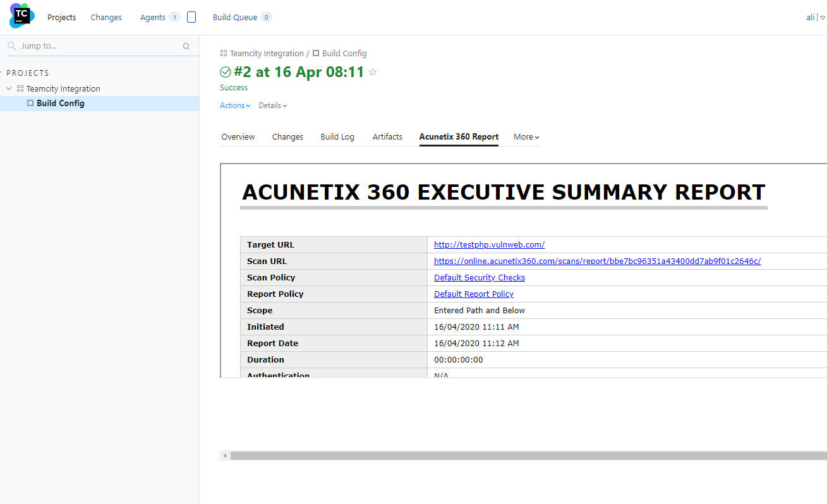The image size is (827, 504).
Task: Open Agents in top navigation
Action: coord(153,18)
